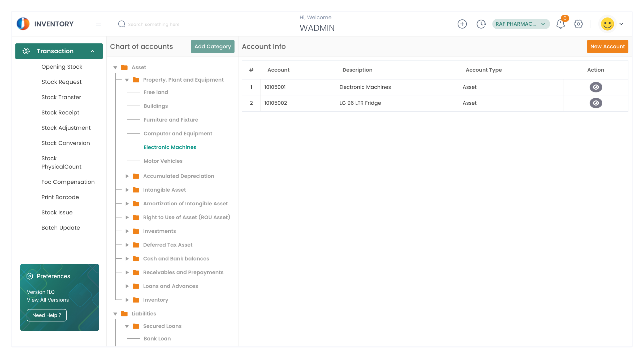Click the Asset folder icon
This screenshot has width=644, height=358.
pos(124,67)
